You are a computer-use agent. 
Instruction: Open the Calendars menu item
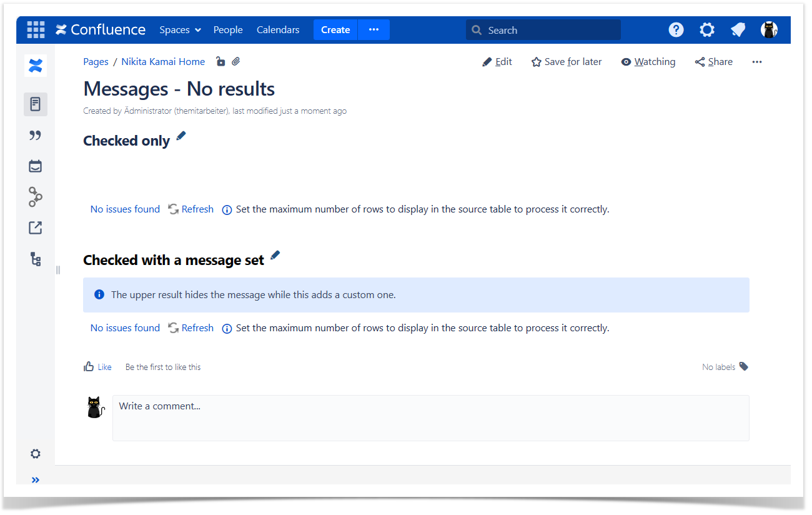(x=278, y=30)
